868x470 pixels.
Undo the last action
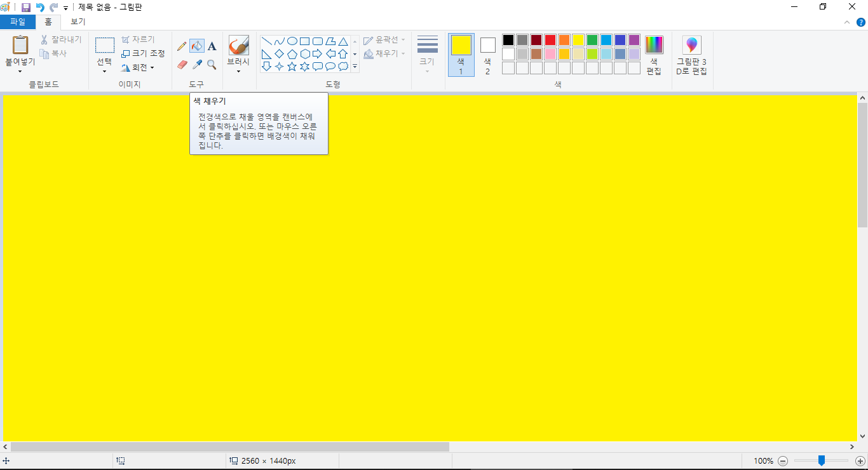pos(40,7)
